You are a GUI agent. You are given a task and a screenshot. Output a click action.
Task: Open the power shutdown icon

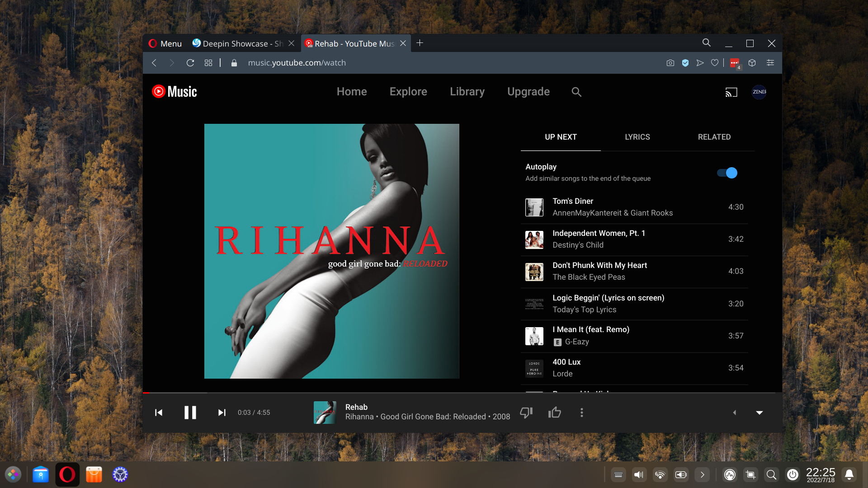tap(793, 474)
